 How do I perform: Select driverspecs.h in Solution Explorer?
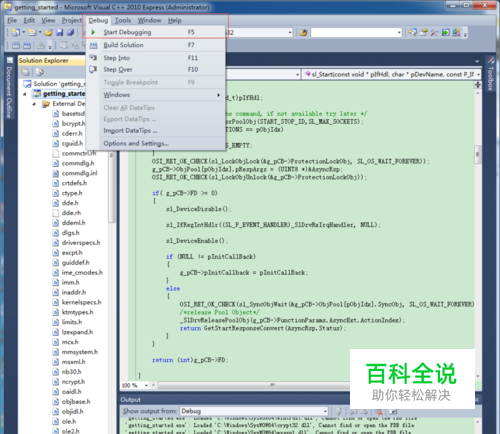point(76,243)
